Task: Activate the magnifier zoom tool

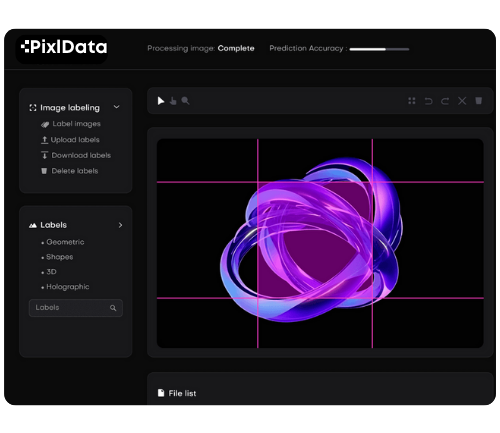Action: [185, 101]
